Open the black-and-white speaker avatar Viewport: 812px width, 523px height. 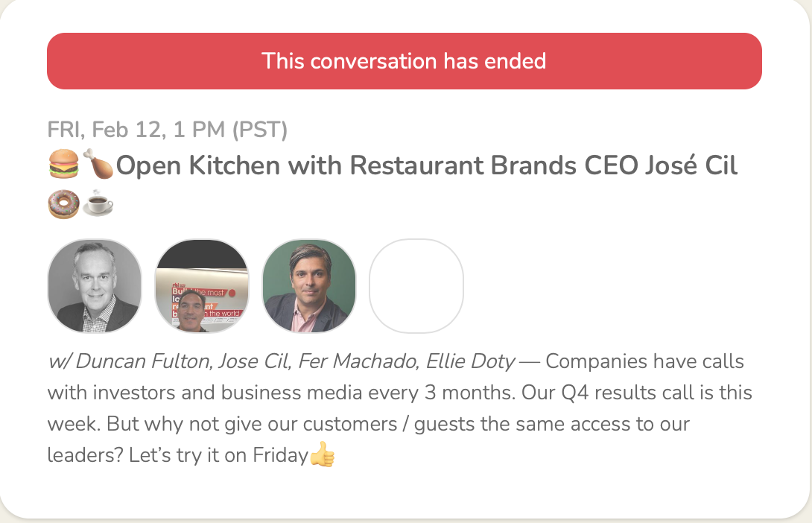click(95, 286)
